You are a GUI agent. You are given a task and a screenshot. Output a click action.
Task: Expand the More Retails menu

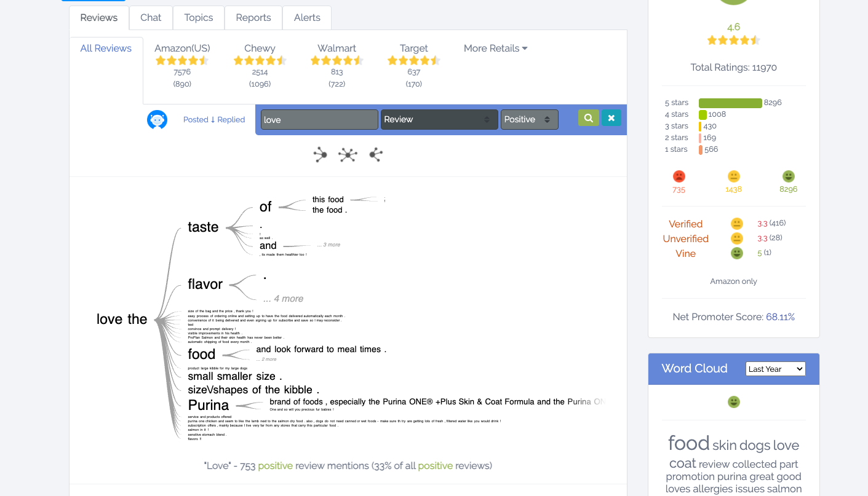click(x=495, y=49)
